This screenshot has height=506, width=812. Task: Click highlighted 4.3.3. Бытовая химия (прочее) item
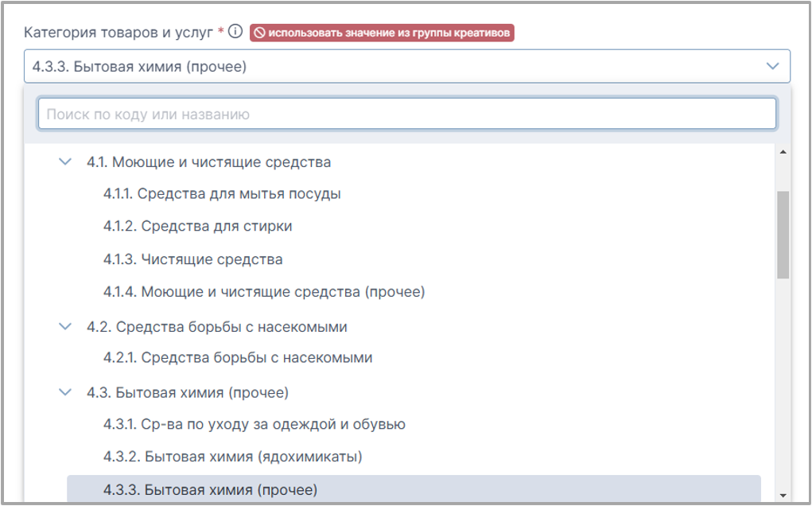[x=210, y=490]
